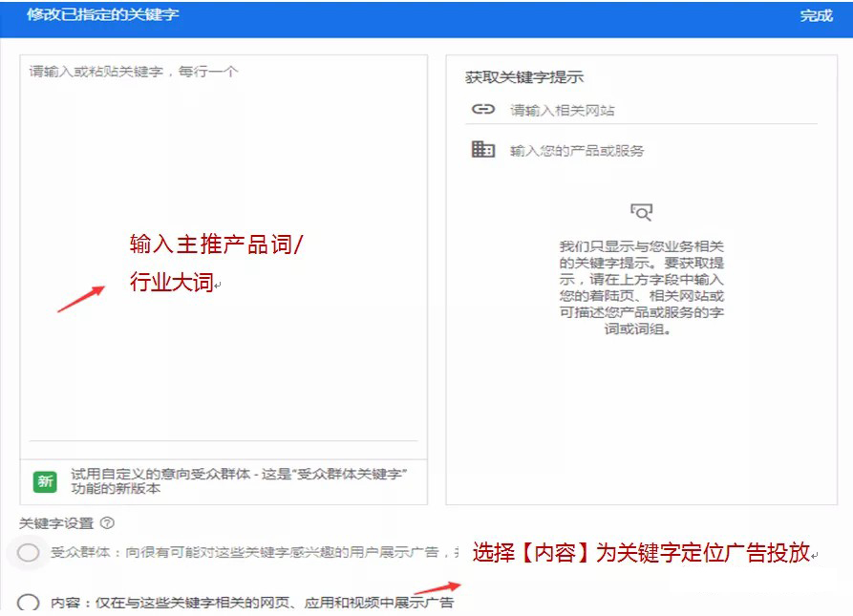Click the chain link icon beside related website
The width and height of the screenshot is (853, 616).
(483, 110)
